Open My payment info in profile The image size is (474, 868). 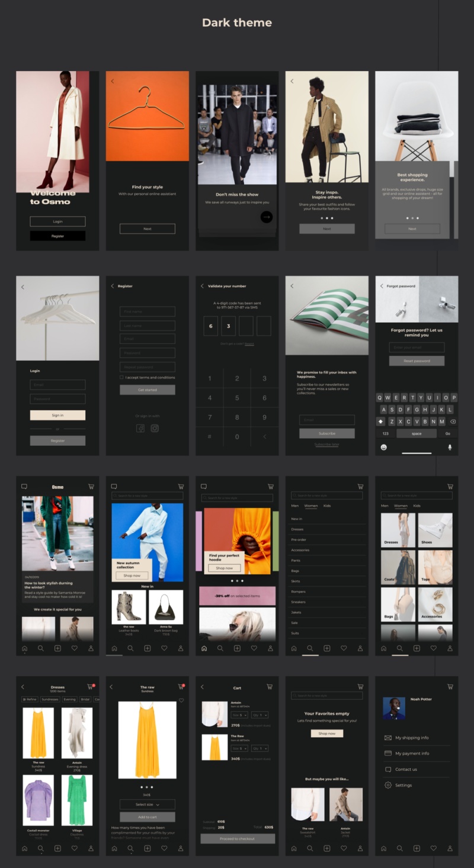(412, 753)
